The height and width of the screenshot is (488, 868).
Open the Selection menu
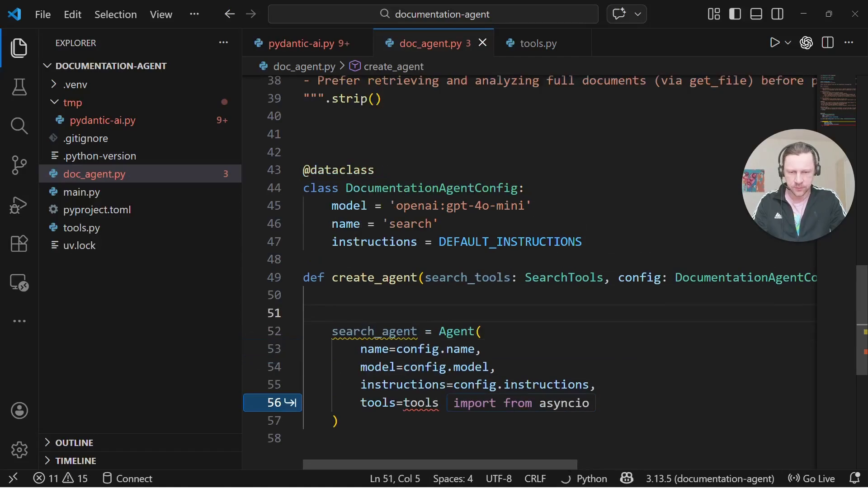[115, 14]
